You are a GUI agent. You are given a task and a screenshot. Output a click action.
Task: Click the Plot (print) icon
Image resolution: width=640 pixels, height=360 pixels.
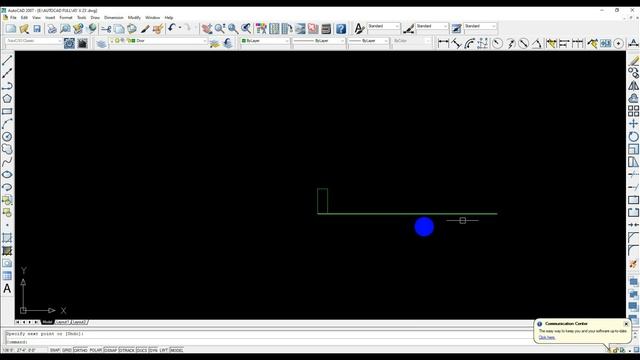coord(52,29)
